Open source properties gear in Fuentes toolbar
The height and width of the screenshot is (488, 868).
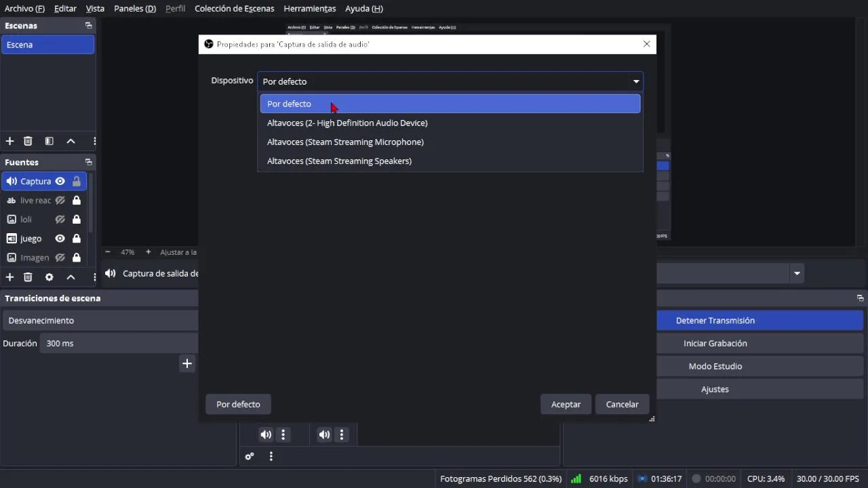pos(49,277)
